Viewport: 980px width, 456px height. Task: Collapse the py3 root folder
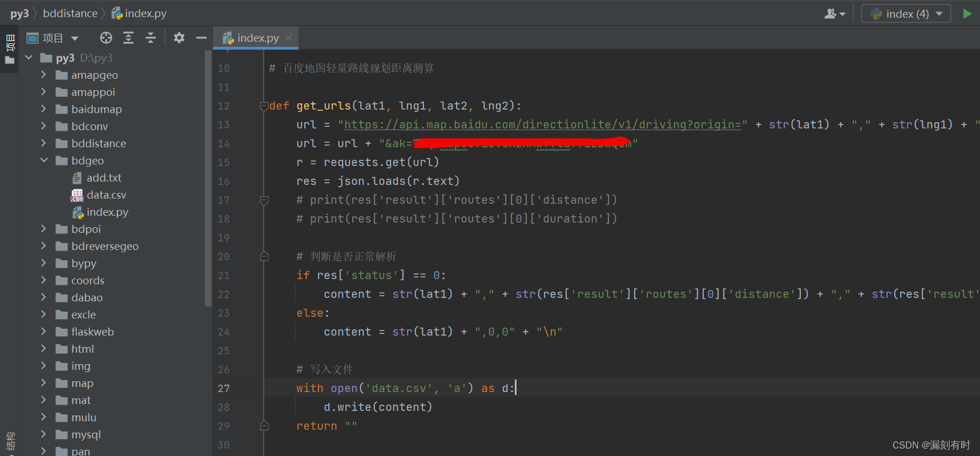[x=29, y=58]
